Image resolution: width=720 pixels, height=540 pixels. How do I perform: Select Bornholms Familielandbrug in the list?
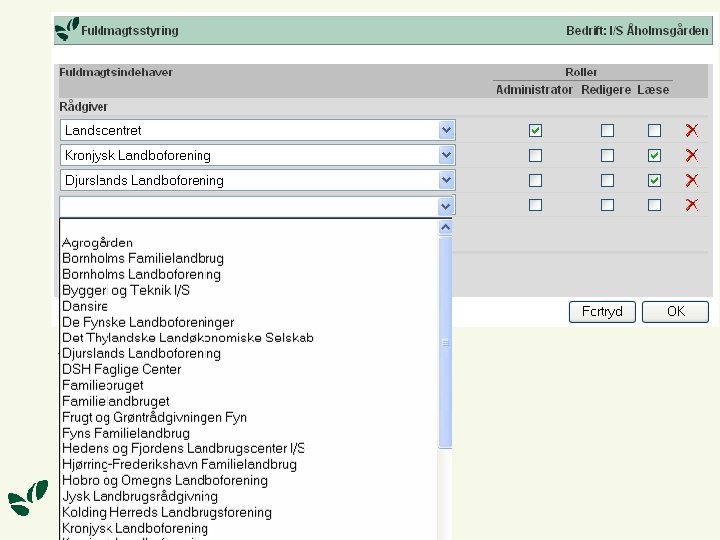[143, 258]
